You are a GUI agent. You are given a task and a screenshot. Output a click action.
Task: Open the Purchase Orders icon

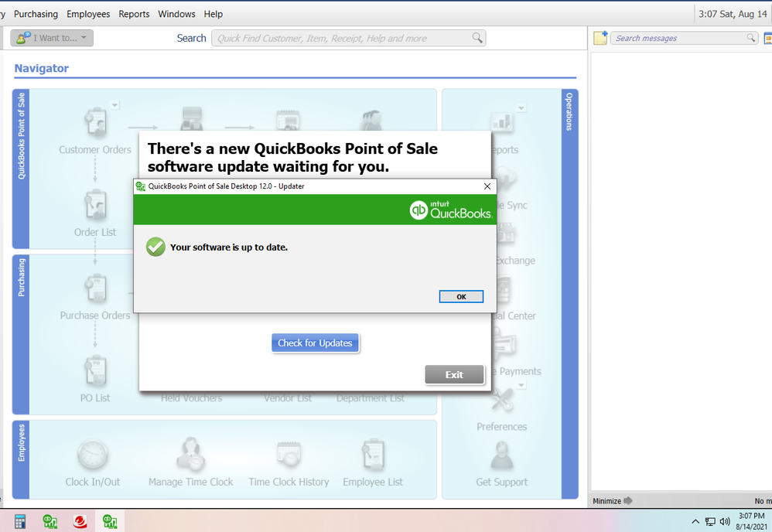(x=95, y=288)
